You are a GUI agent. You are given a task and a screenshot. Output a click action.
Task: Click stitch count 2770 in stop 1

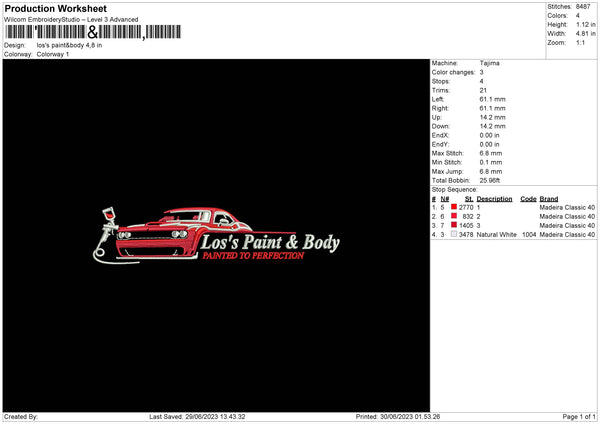click(x=466, y=207)
